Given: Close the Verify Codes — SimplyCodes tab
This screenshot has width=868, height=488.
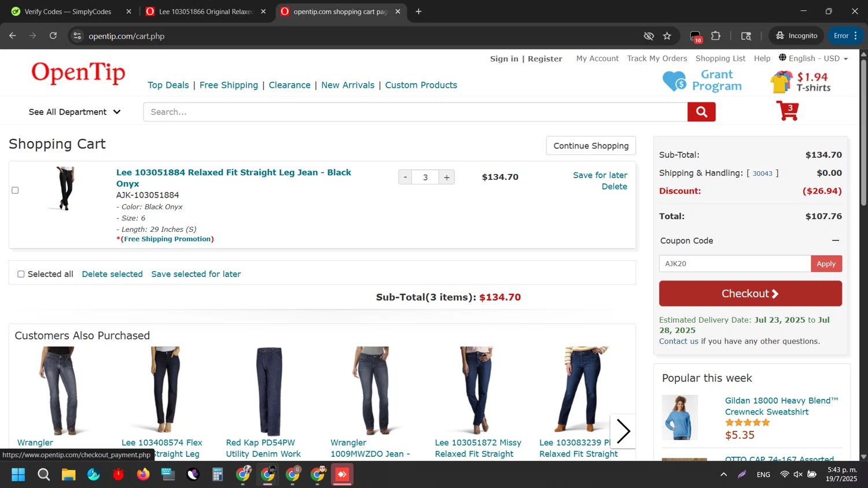Looking at the screenshot, I should point(128,12).
